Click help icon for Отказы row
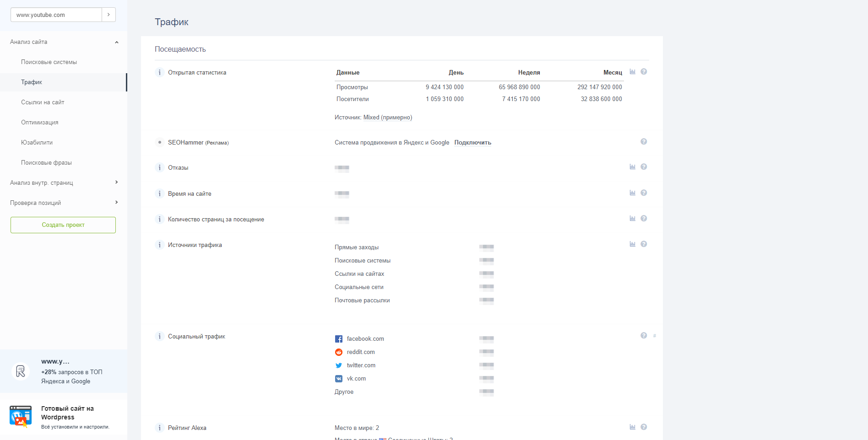The width and height of the screenshot is (868, 440). (x=644, y=167)
